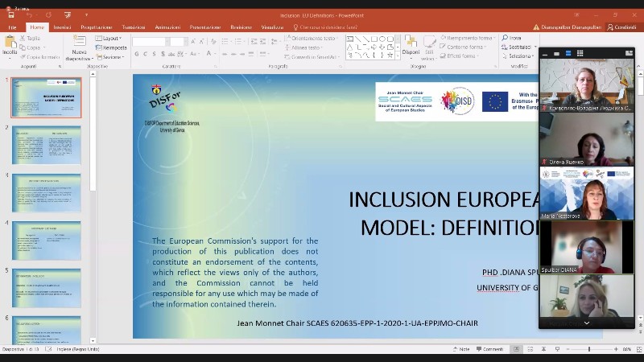The height and width of the screenshot is (362, 644).
Task: Open the font color picker
Action: click(x=210, y=54)
